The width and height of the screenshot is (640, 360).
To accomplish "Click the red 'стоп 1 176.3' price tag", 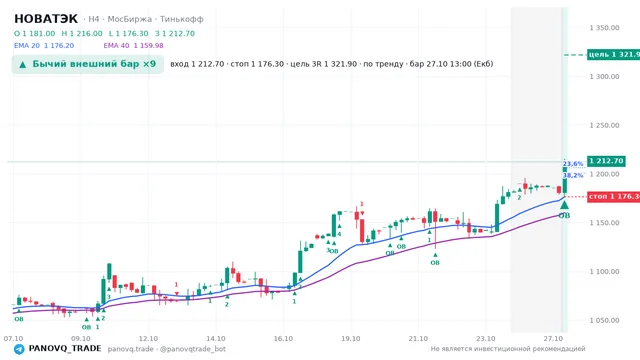I will point(613,196).
